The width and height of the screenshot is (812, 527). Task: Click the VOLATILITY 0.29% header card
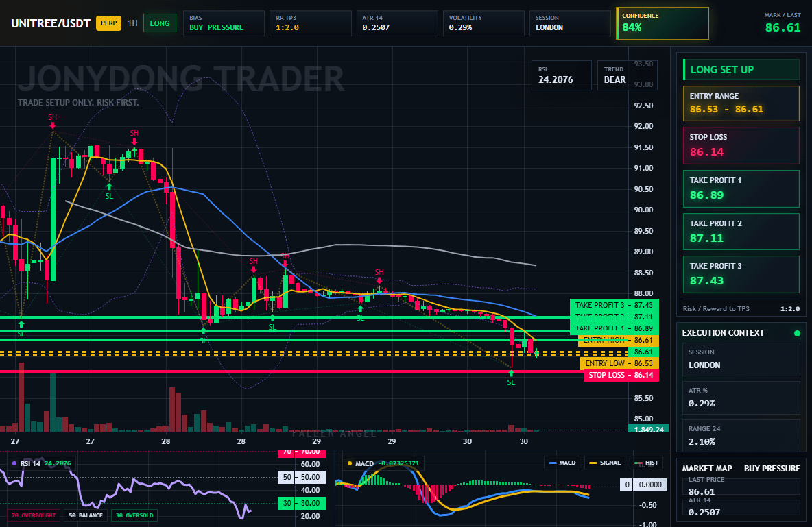click(483, 23)
